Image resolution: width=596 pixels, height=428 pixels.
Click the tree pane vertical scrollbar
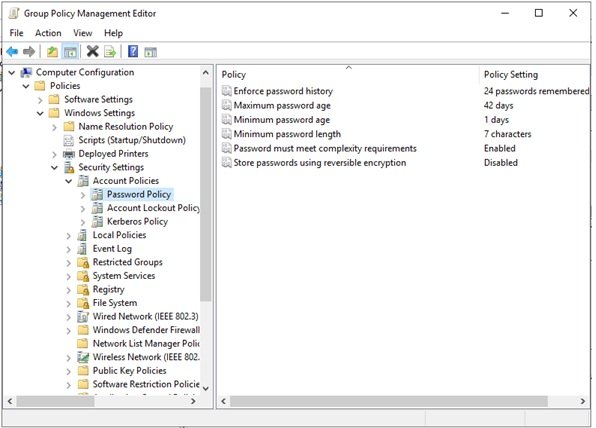pyautogui.click(x=206, y=194)
